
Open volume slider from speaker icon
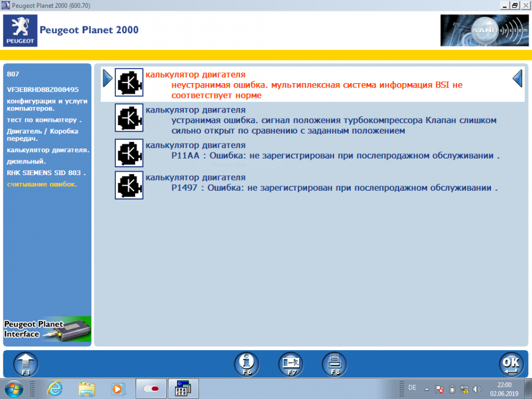point(477,388)
